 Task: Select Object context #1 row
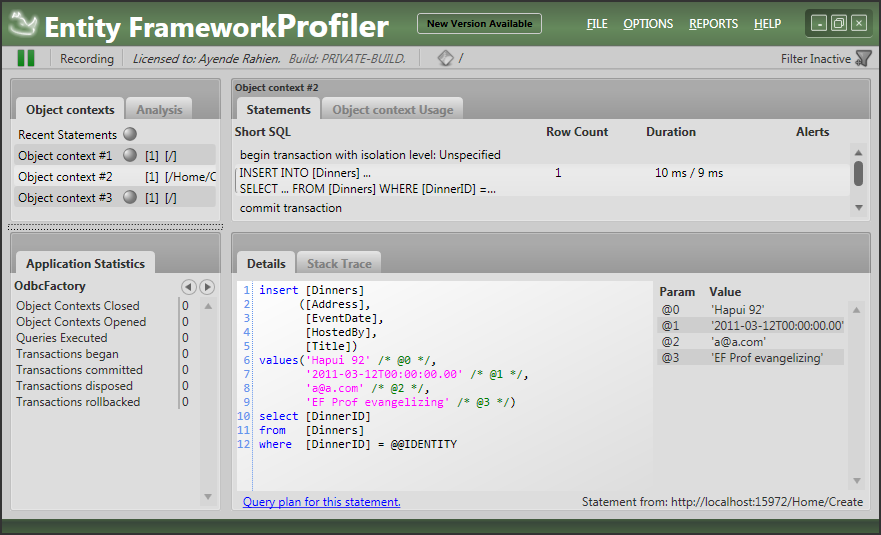115,155
